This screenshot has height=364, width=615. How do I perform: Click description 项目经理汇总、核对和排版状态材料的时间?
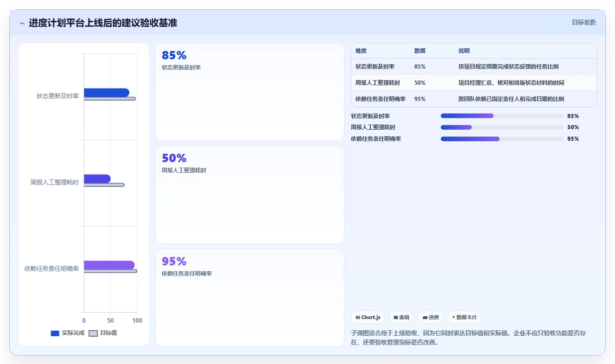[511, 83]
